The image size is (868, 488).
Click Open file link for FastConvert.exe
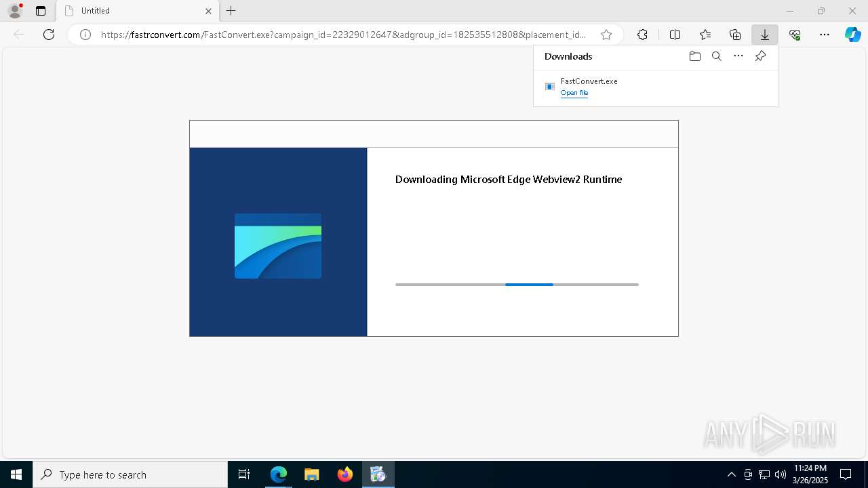point(574,93)
